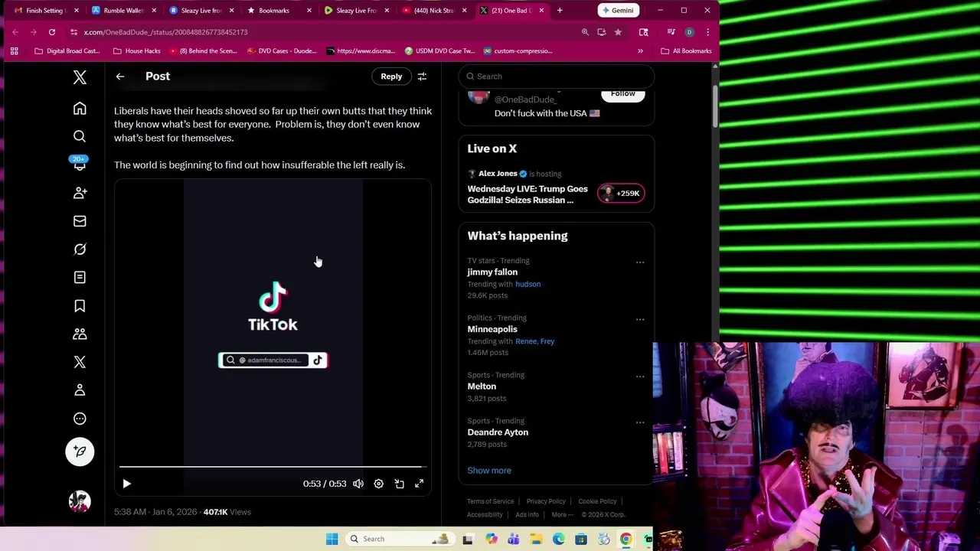
Task: Open account avatar at sidebar bottom
Action: pyautogui.click(x=80, y=501)
